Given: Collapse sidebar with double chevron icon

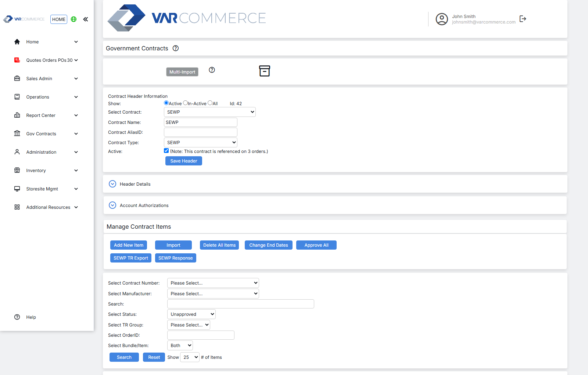Looking at the screenshot, I should 86,19.
